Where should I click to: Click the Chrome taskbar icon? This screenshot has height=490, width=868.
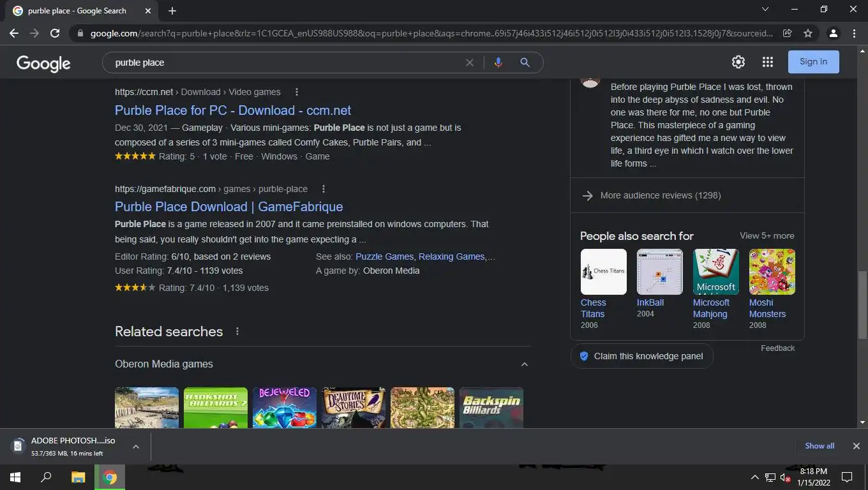click(110, 477)
